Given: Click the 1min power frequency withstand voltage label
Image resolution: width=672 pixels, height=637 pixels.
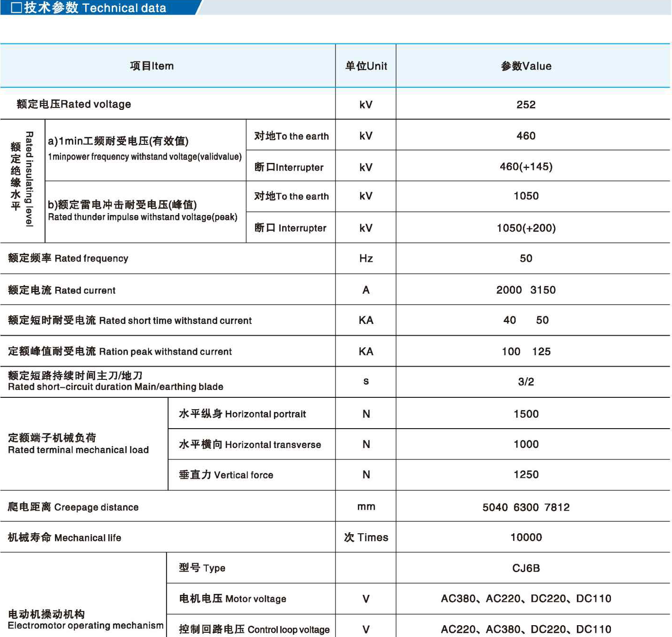Looking at the screenshot, I should pos(145,148).
